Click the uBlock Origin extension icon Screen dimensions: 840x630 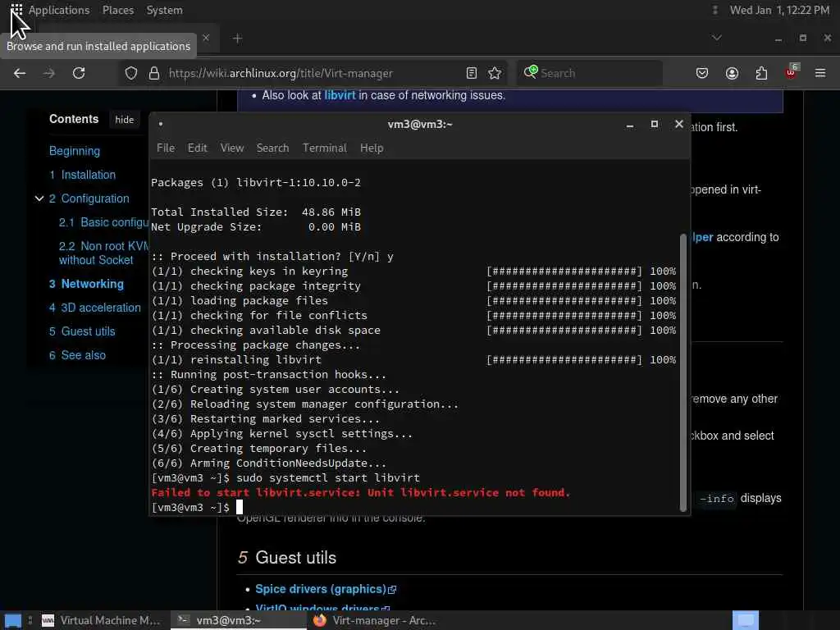tap(792, 72)
